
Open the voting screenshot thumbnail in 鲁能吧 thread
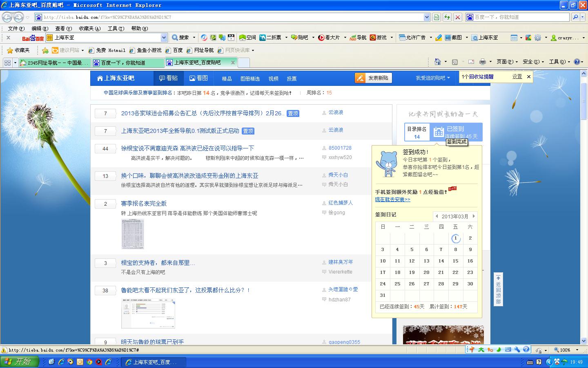pos(148,313)
